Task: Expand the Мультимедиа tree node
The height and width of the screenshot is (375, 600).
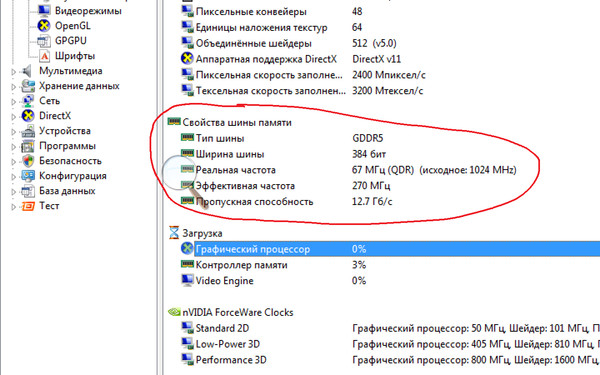Action: click(13, 72)
